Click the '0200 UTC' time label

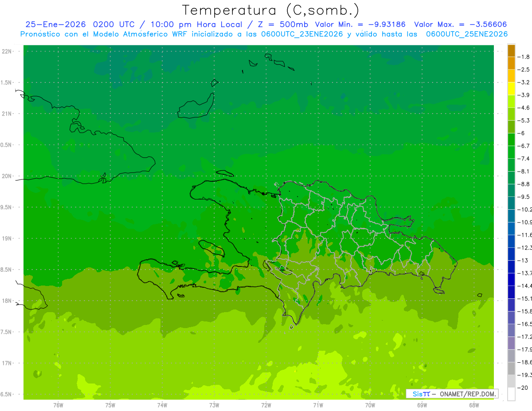point(113,24)
